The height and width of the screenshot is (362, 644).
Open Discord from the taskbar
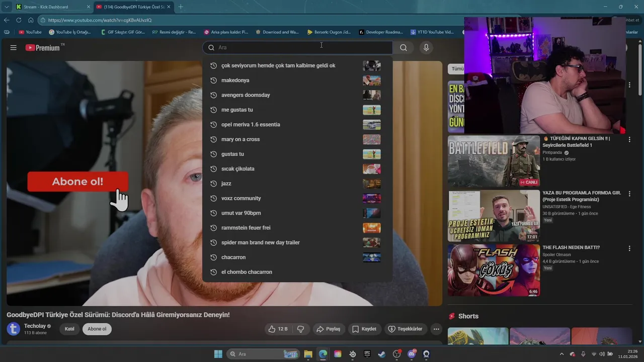(412, 354)
